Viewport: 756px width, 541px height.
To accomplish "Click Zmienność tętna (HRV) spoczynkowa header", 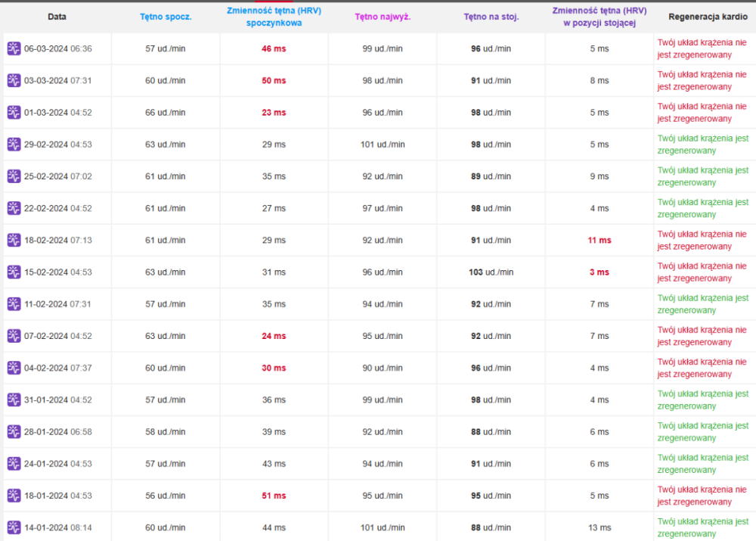I will tap(274, 17).
